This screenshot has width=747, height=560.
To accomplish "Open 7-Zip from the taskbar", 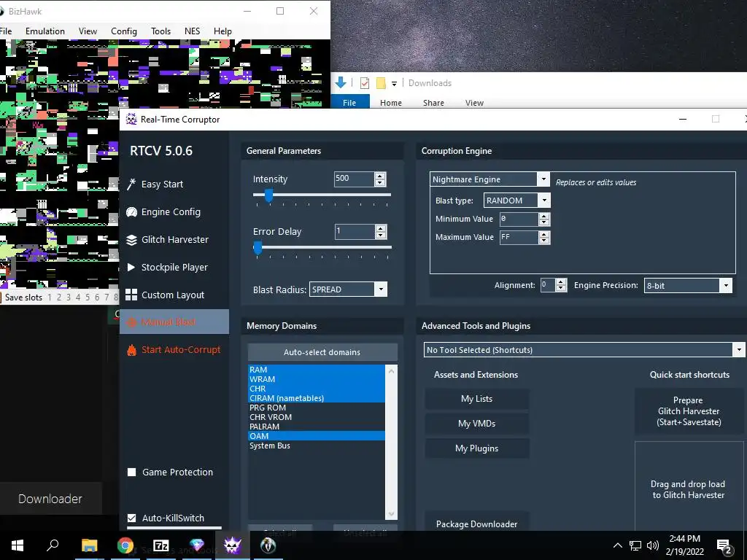I will tap(160, 545).
